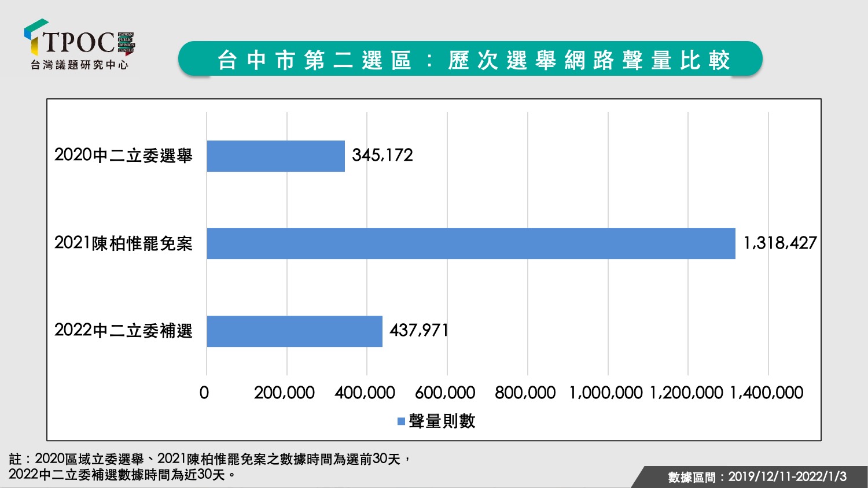Click the 台灣議題研究中心 text under logo

click(x=79, y=65)
